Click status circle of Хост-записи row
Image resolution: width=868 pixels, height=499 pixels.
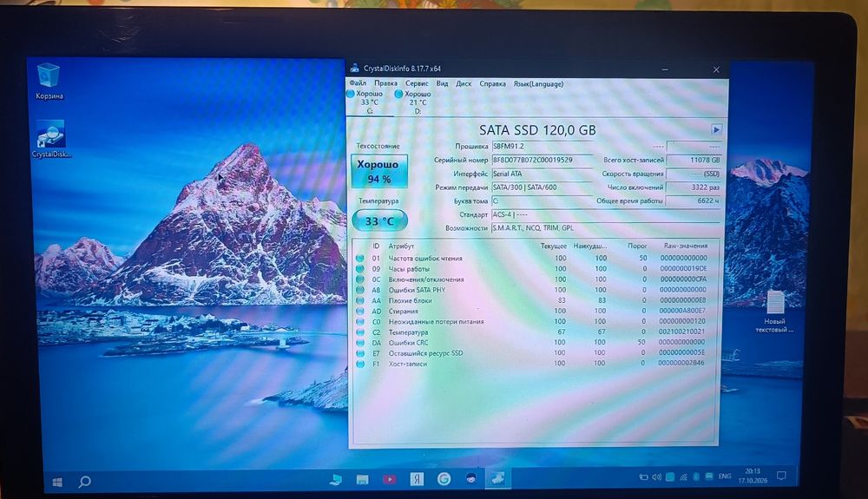(360, 364)
